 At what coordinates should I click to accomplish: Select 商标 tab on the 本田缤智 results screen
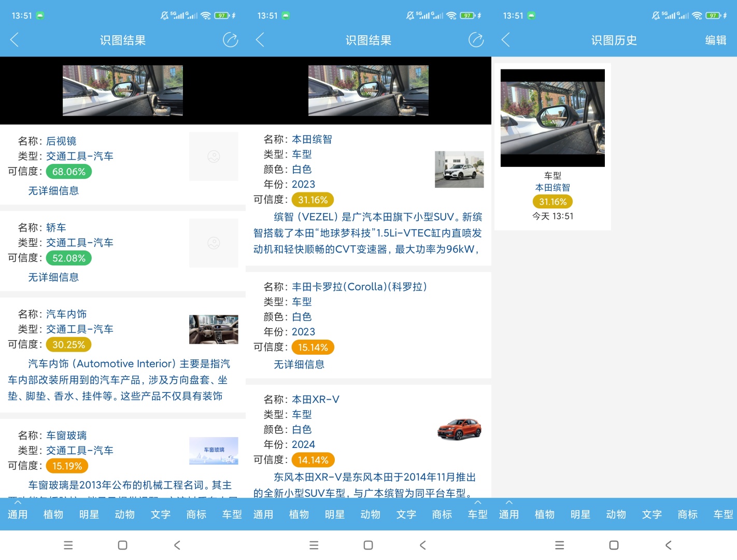(x=442, y=514)
